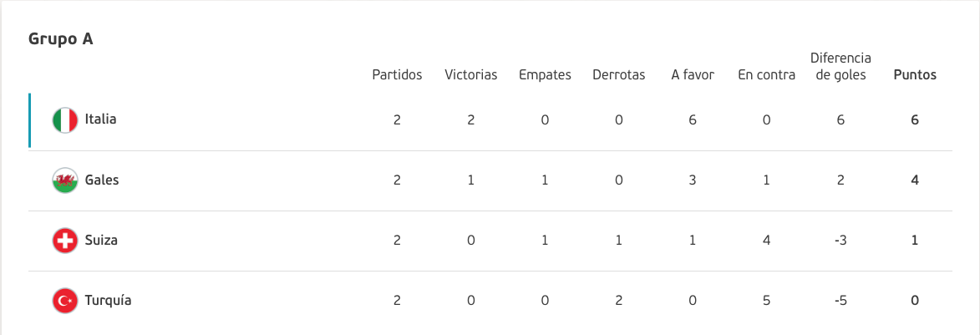Click the Switzerland flag icon
The height and width of the screenshot is (335, 980).
[65, 241]
